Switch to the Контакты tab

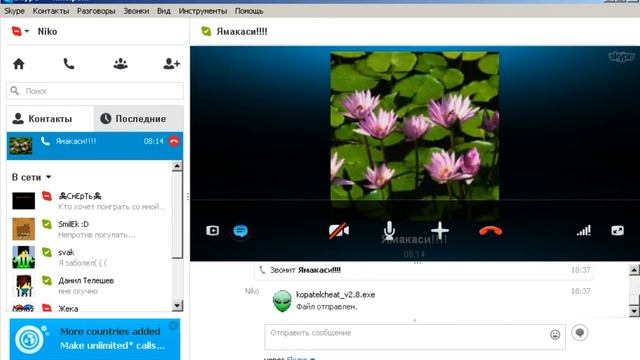[x=50, y=119]
